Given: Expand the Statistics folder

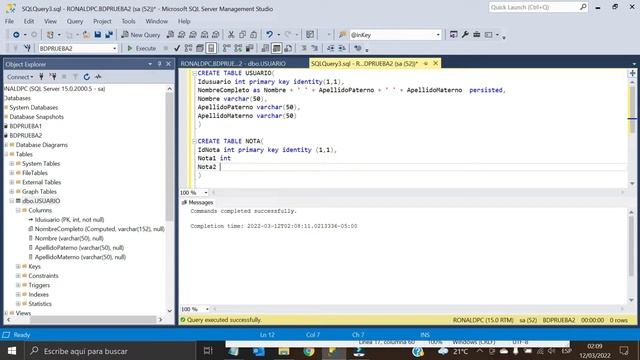Looking at the screenshot, I should pyautogui.click(x=18, y=304).
